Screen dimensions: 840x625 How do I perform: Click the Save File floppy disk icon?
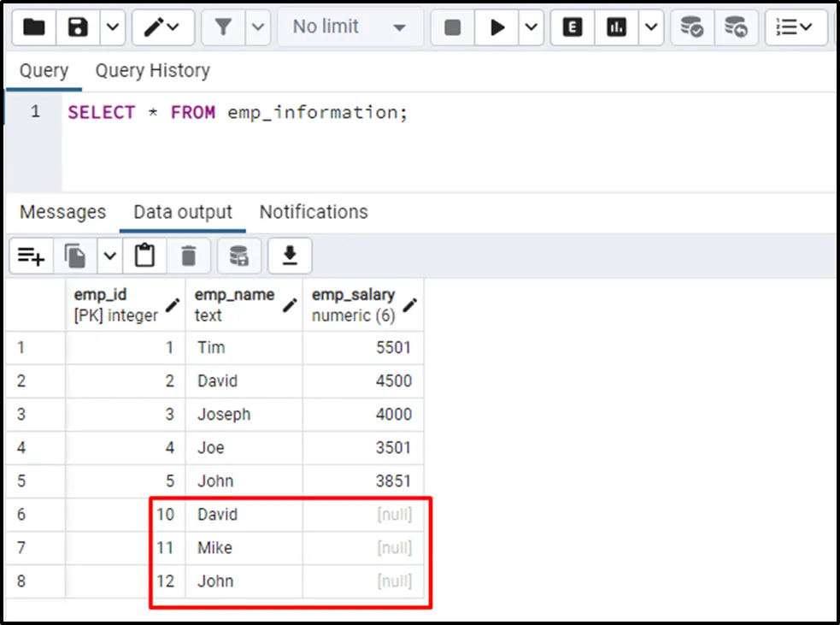[79, 27]
